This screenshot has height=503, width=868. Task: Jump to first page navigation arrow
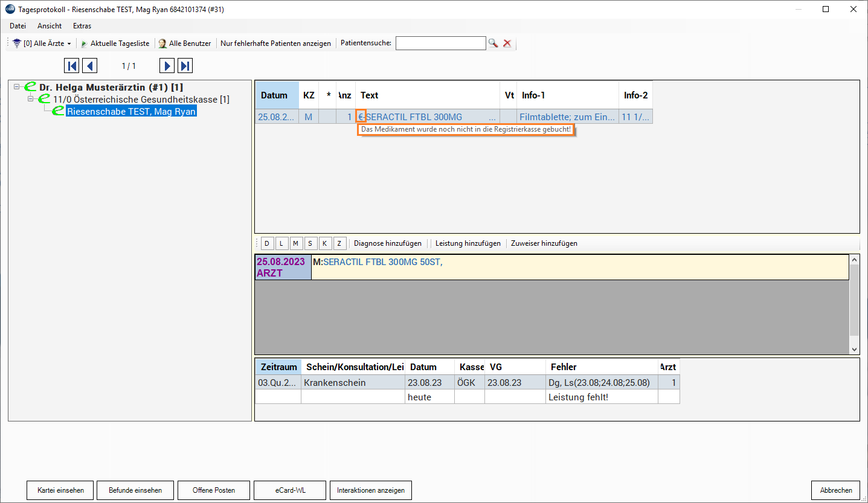pyautogui.click(x=71, y=66)
